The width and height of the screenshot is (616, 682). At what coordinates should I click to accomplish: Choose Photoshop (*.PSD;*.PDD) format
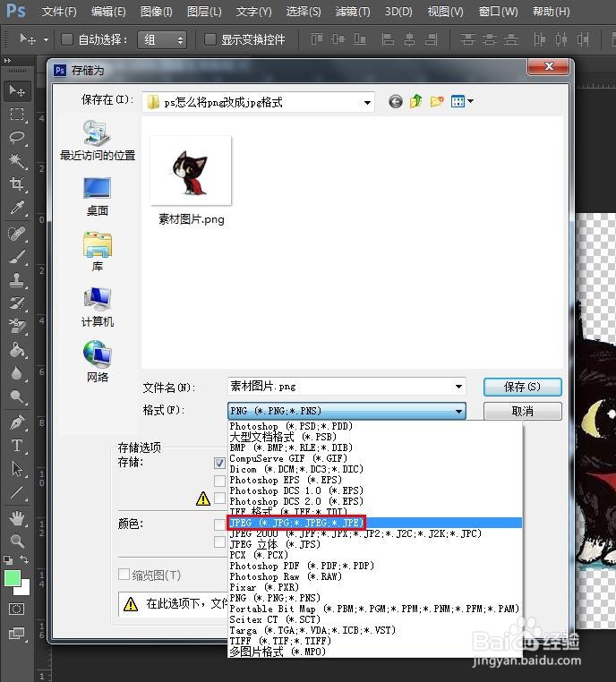click(374, 426)
